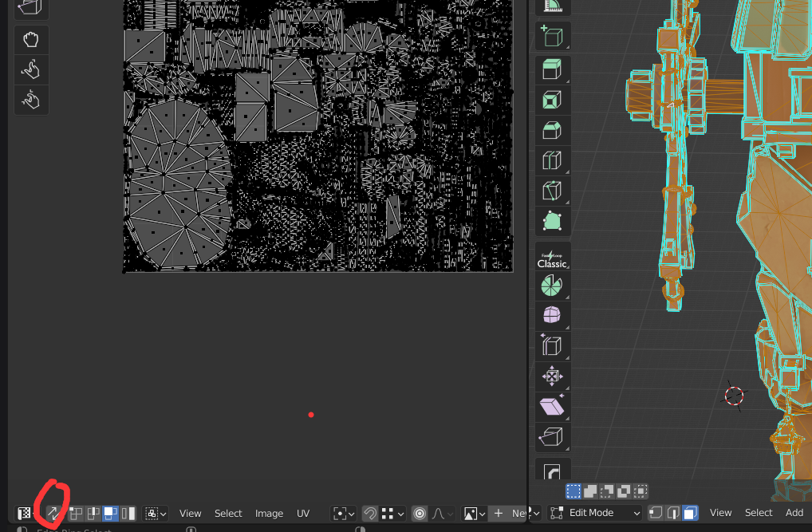The width and height of the screenshot is (812, 532).
Task: Select the Spin tool
Action: tap(552, 286)
